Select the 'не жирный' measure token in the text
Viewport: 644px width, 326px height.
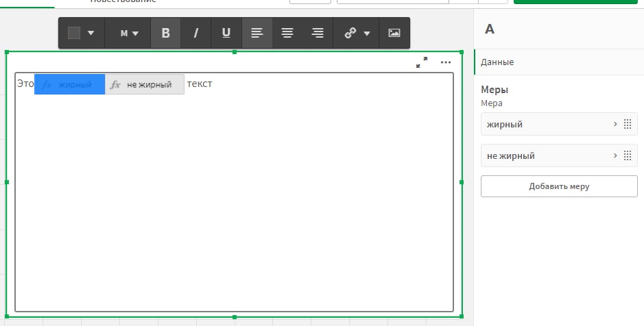tap(145, 84)
